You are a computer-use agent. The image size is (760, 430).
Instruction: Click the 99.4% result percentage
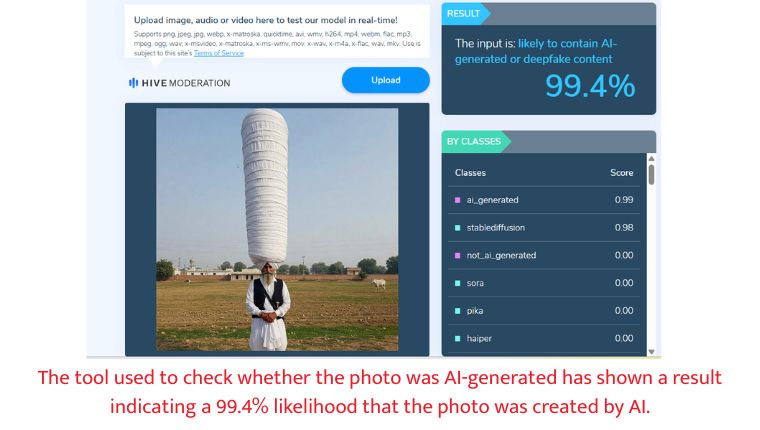[x=590, y=86]
